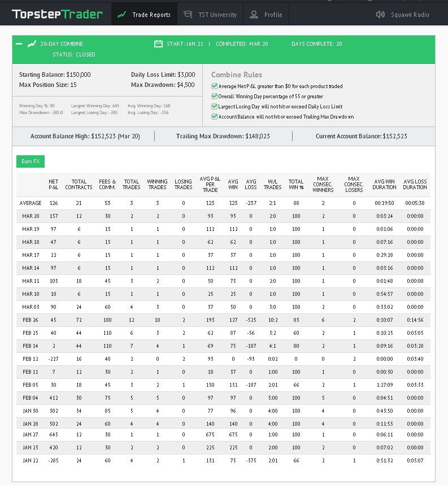Click the calendar icon near START: JAN 21

[158, 43]
